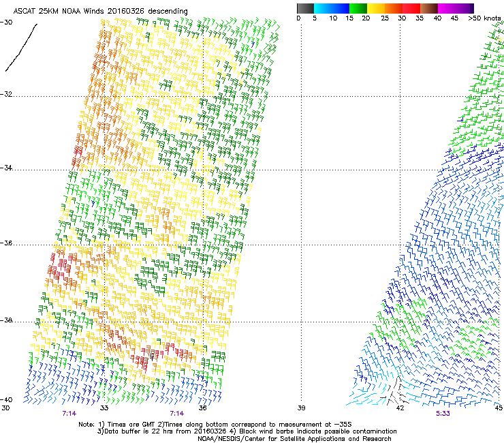Click the legend tick label 40

tap(437, 18)
